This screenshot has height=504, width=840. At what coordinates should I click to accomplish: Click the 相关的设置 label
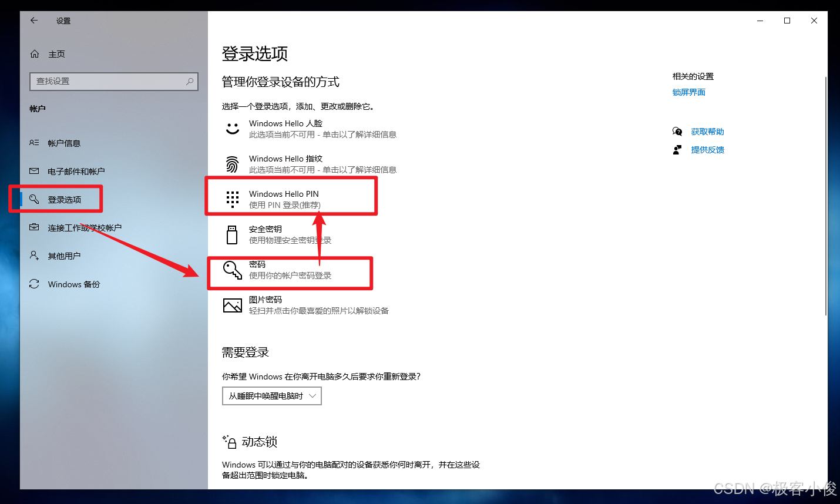click(693, 76)
